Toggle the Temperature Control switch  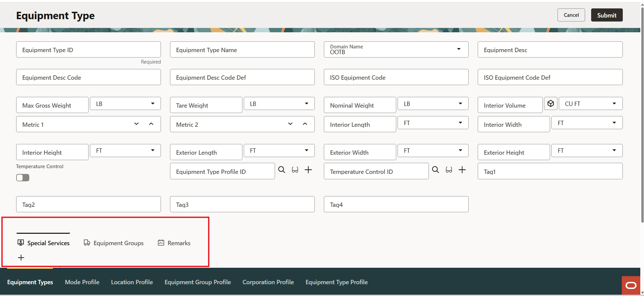[23, 178]
